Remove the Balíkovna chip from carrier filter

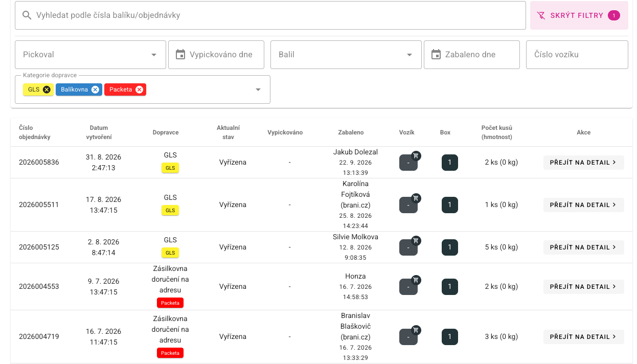tap(95, 89)
